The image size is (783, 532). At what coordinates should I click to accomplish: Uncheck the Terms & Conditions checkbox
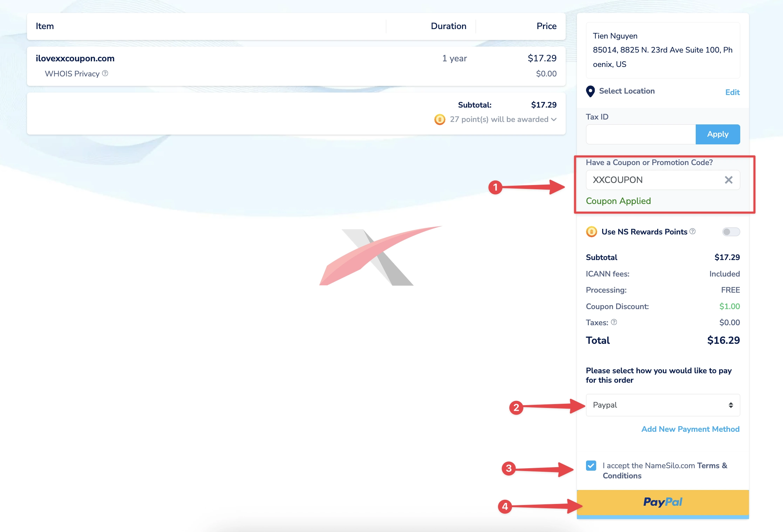click(x=591, y=465)
